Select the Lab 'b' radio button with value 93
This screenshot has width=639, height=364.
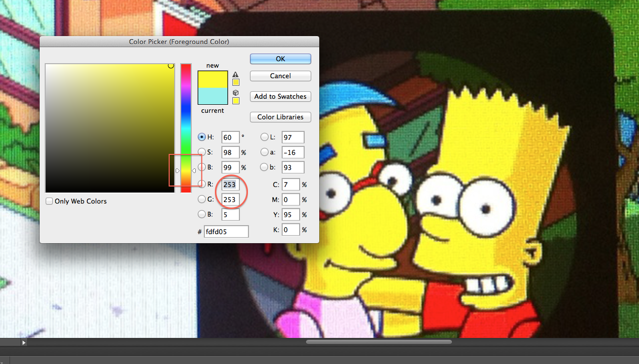265,167
